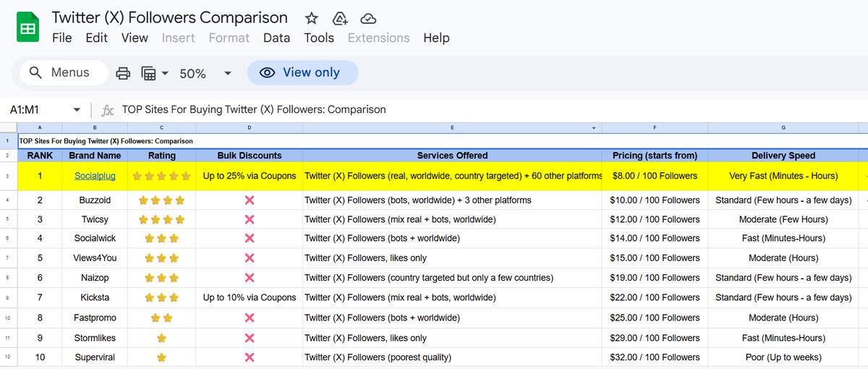Select the Buzzoid brand cell
The image size is (868, 369).
coord(95,200)
